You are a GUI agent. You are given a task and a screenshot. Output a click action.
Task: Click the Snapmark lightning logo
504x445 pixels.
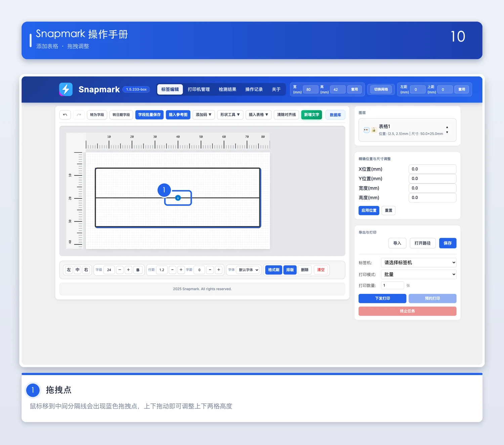(x=66, y=89)
